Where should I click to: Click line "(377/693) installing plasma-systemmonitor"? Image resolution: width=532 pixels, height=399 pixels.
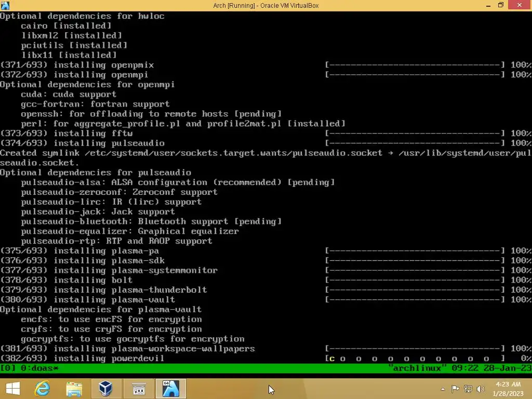[109, 270]
